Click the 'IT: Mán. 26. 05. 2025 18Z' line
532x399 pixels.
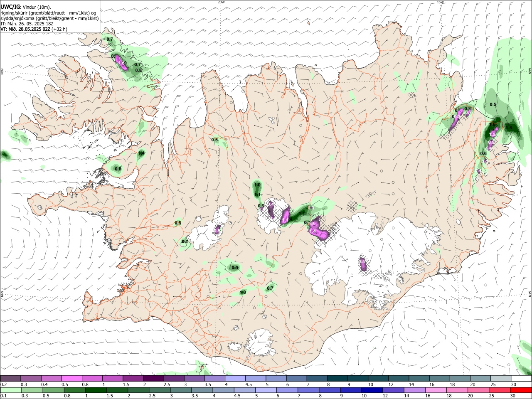coord(27,24)
